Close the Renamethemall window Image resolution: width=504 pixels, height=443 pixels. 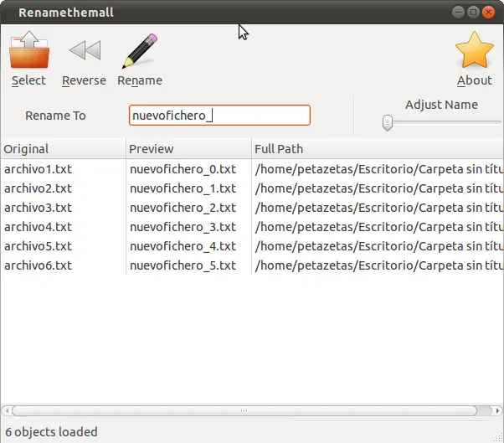point(488,13)
